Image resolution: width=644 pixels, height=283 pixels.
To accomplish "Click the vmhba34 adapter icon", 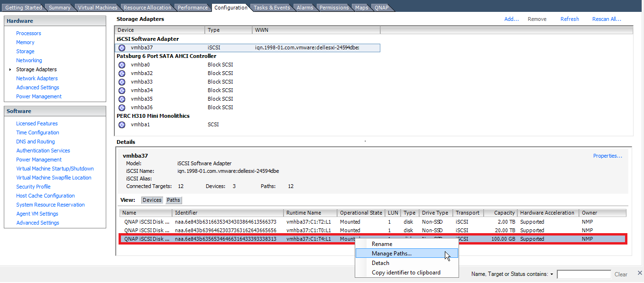I will 122,91.
